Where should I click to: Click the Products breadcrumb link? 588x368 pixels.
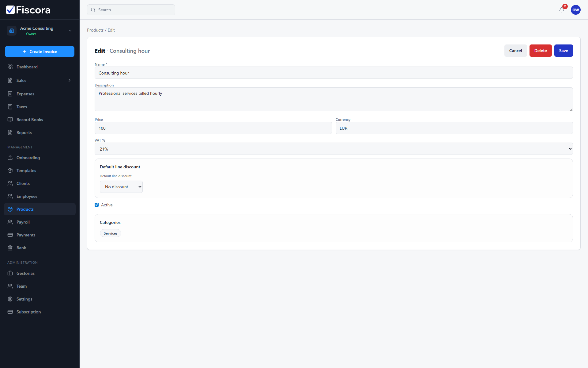(95, 30)
